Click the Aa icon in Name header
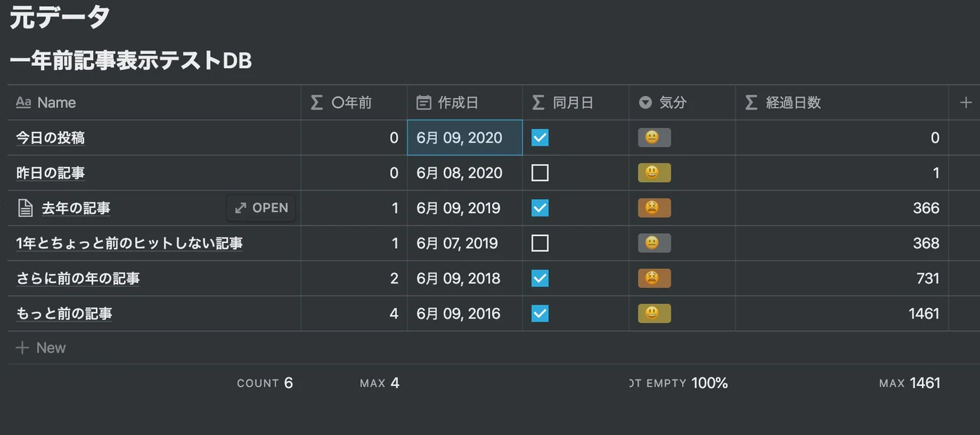Image resolution: width=980 pixels, height=435 pixels. [x=23, y=103]
